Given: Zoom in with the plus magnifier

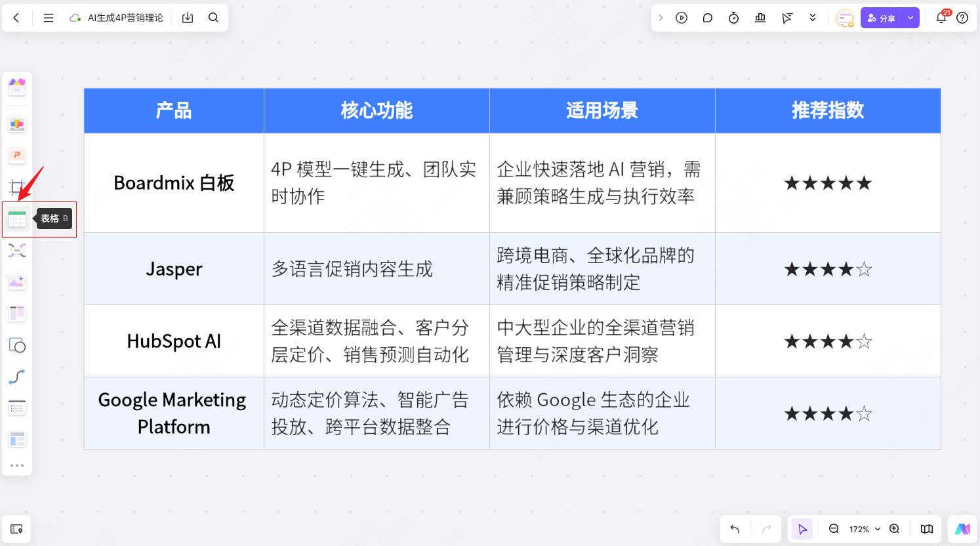Looking at the screenshot, I should (894, 529).
